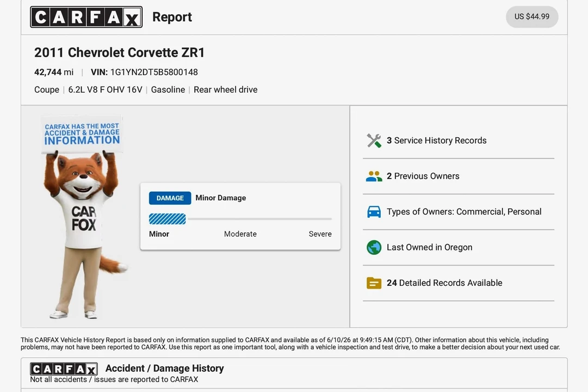Click the Gasoline fuel type text
Viewport: 588px width, 392px height.
[168, 90]
